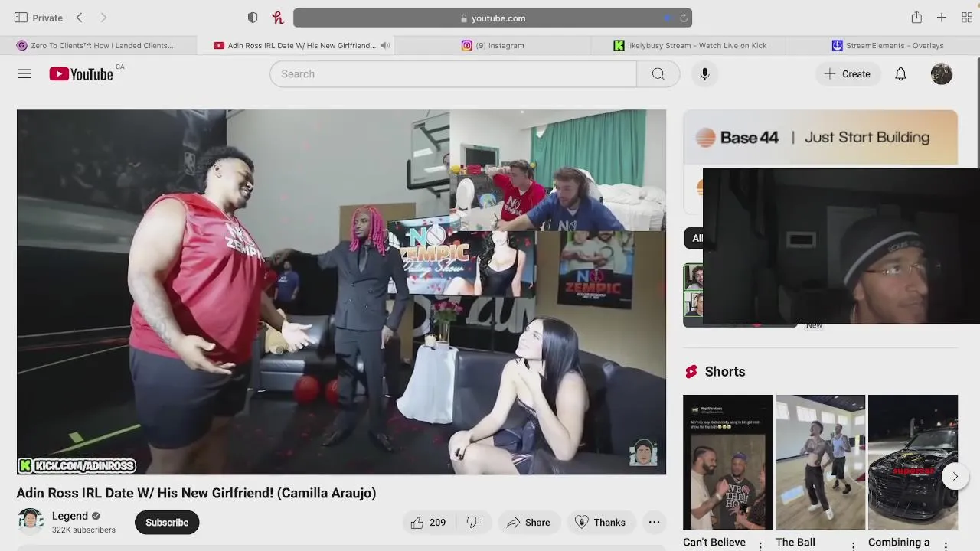The height and width of the screenshot is (551, 980).
Task: Open the Combining a short thumbnail
Action: (913, 461)
